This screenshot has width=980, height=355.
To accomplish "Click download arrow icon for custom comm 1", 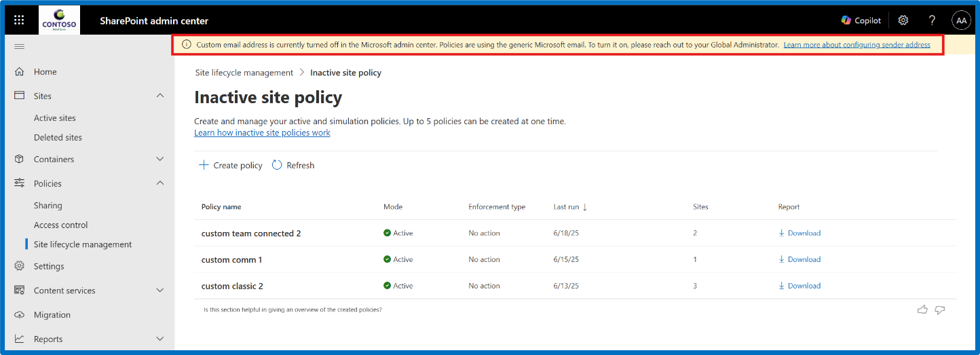I will [782, 259].
